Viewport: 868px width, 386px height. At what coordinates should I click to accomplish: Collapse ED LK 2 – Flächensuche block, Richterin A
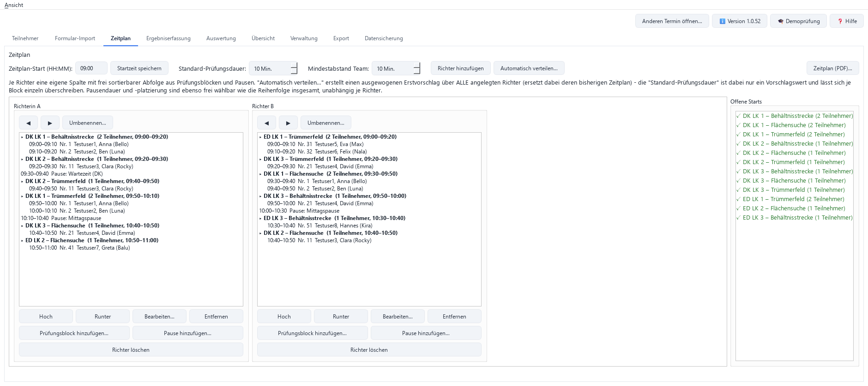pyautogui.click(x=22, y=241)
